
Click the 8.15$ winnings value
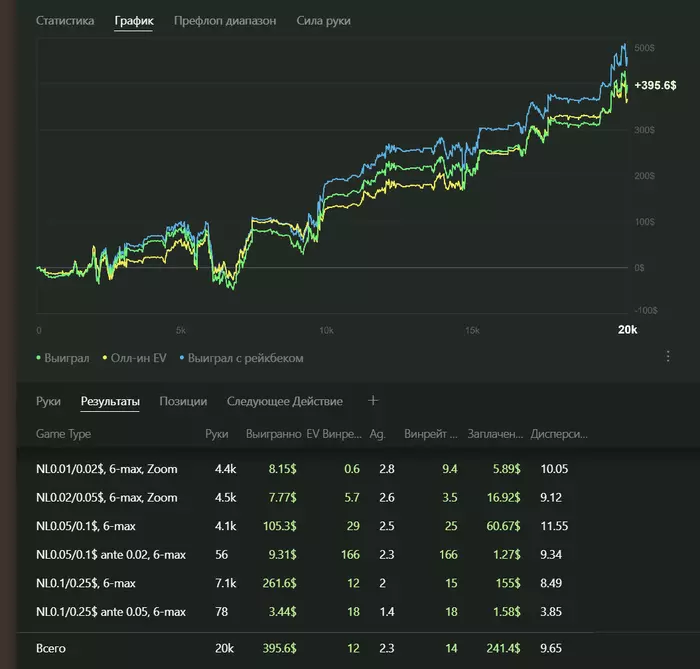pos(283,469)
